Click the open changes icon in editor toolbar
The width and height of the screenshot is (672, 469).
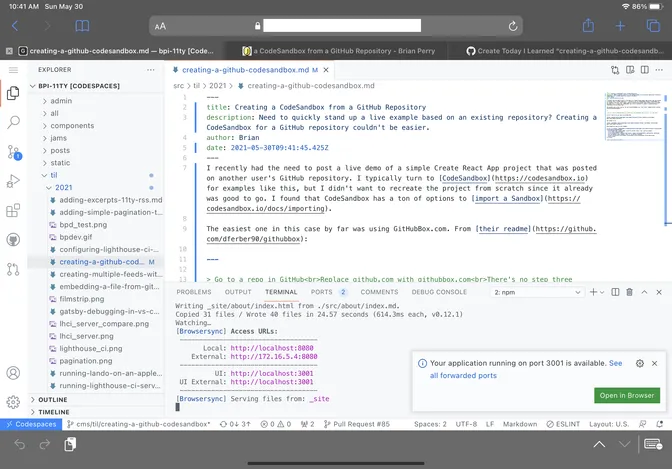pyautogui.click(x=615, y=70)
